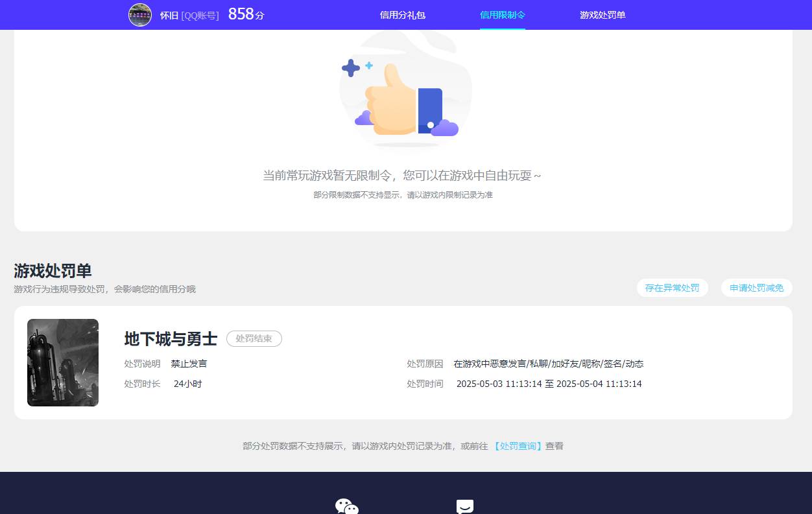Screen dimensions: 812x514
Task: Click the 怀旧 QQ account avatar
Action: coord(140,15)
